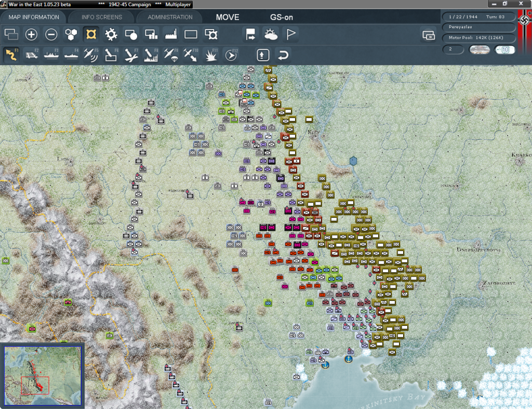The width and height of the screenshot is (532, 409).
Task: Select F9 air transport parachute icon
Action: point(171,55)
